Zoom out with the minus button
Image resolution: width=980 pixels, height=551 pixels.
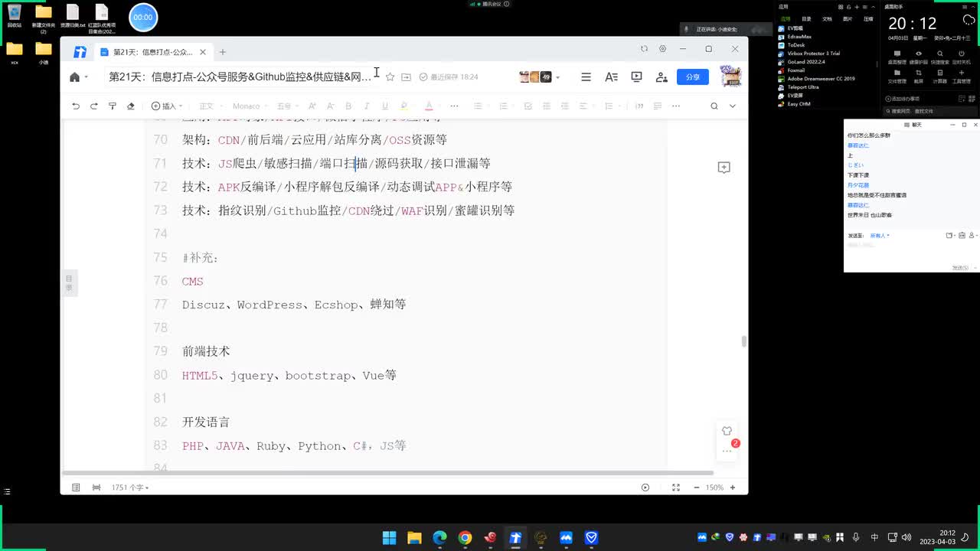tap(696, 487)
